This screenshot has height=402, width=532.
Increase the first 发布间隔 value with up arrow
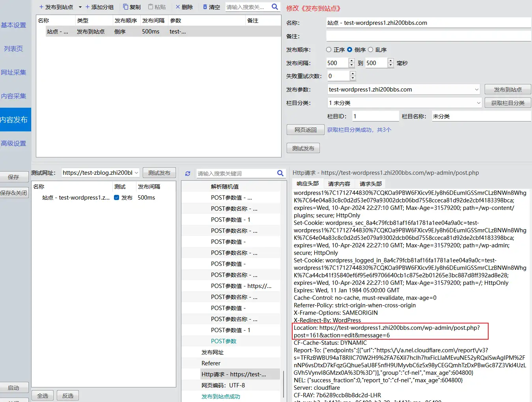click(352, 61)
